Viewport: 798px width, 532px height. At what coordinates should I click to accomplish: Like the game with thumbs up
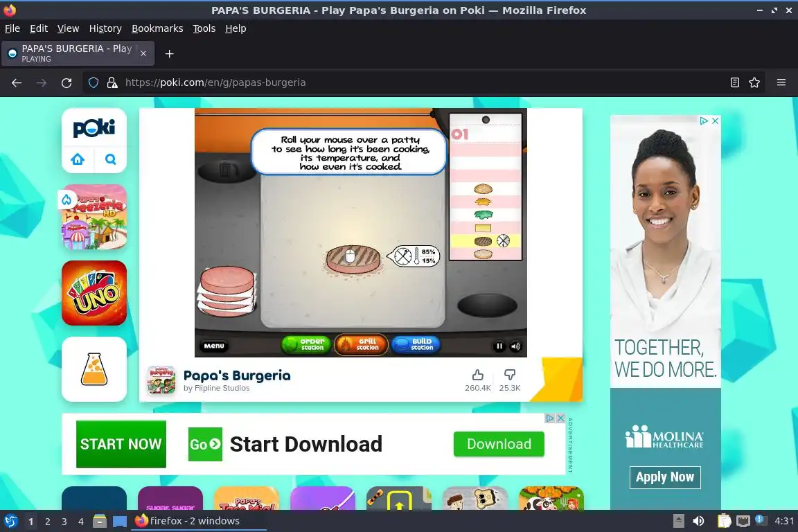tap(477, 375)
